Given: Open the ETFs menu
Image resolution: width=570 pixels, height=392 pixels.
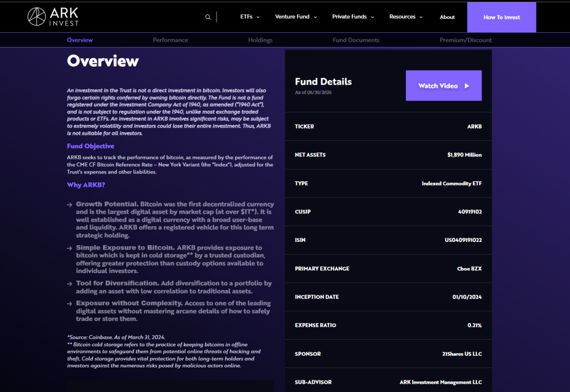Looking at the screenshot, I should [x=246, y=17].
